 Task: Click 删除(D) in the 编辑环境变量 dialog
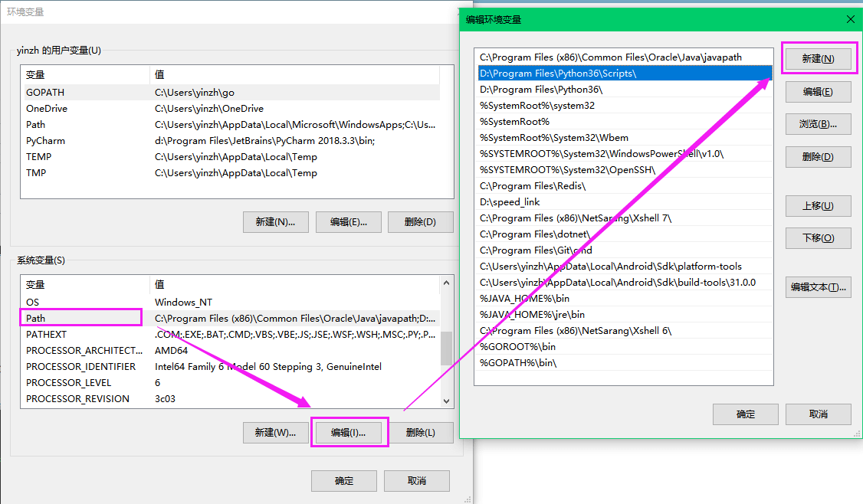point(819,156)
